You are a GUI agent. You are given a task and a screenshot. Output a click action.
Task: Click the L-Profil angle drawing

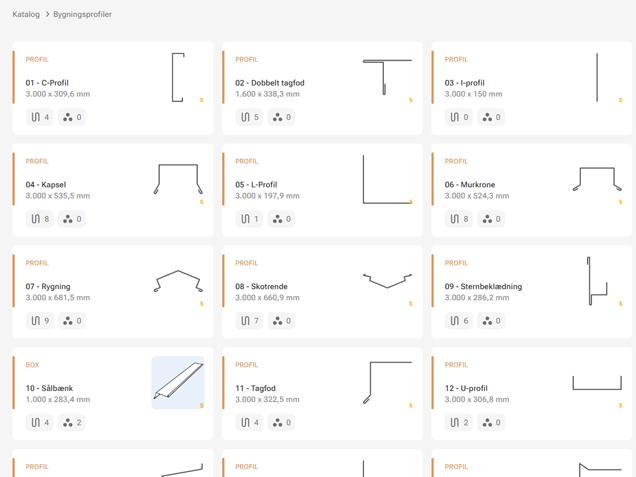[387, 179]
